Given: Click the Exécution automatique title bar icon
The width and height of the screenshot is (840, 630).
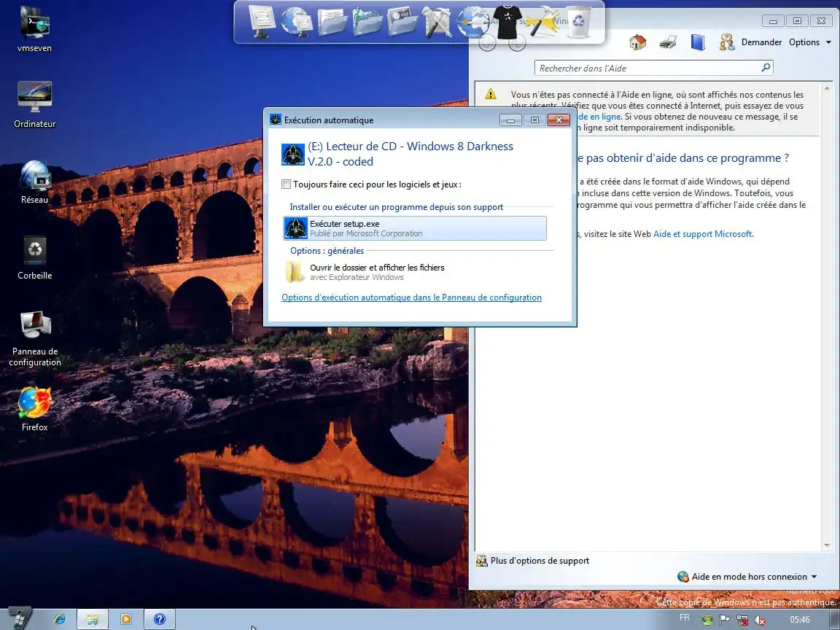Looking at the screenshot, I should (276, 120).
